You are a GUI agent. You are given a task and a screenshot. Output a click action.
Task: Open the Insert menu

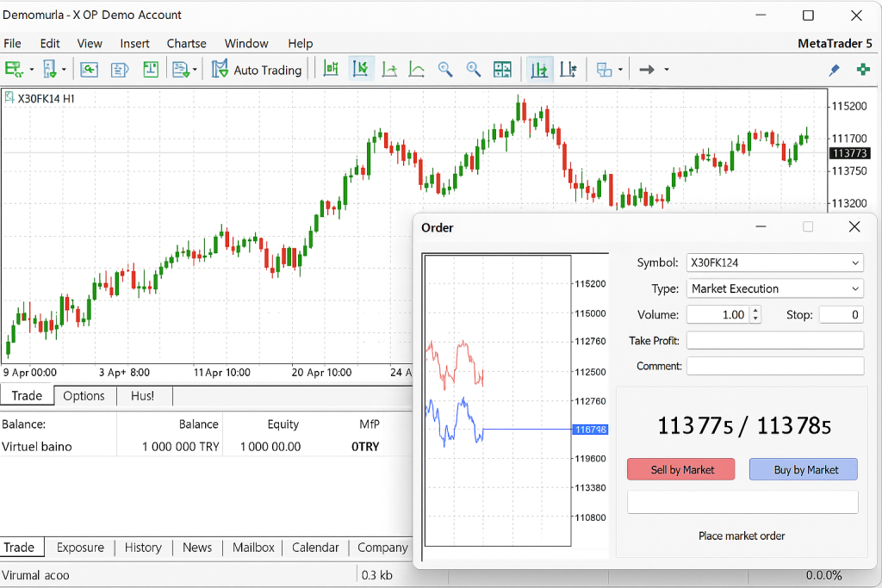(134, 43)
